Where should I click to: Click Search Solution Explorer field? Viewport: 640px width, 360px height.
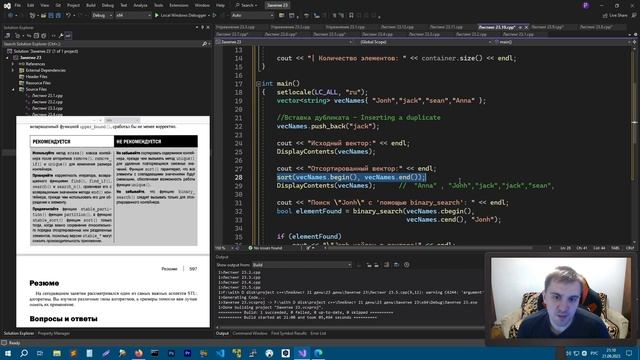(102, 44)
